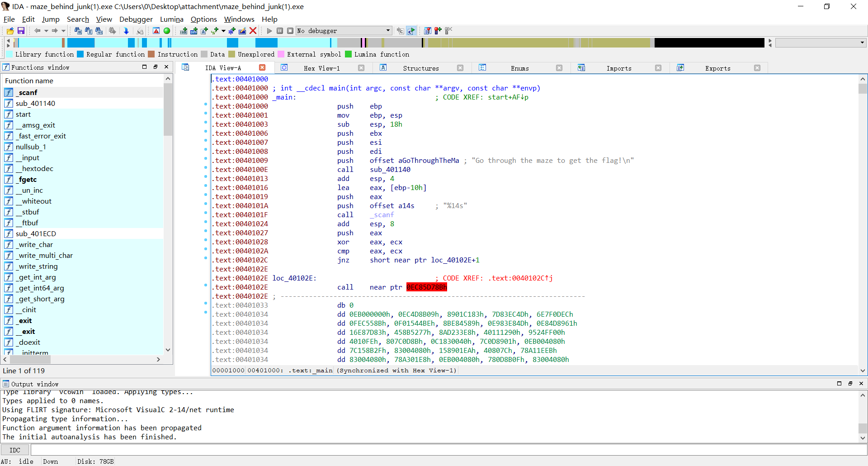Click the Jump back arrow

pos(37,31)
